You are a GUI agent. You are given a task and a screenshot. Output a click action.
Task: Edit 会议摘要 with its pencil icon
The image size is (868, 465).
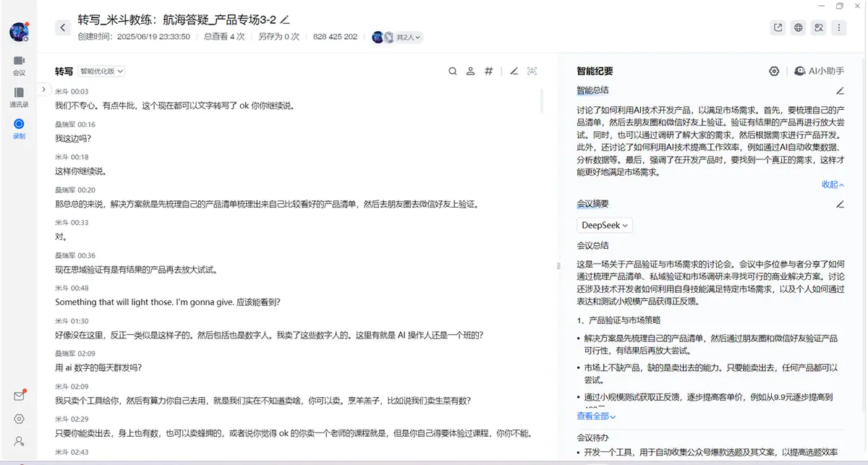840,204
